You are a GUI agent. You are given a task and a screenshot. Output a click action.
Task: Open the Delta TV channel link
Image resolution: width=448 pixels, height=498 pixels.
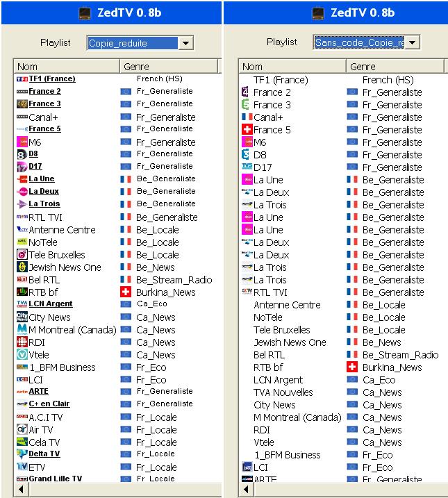(44, 454)
